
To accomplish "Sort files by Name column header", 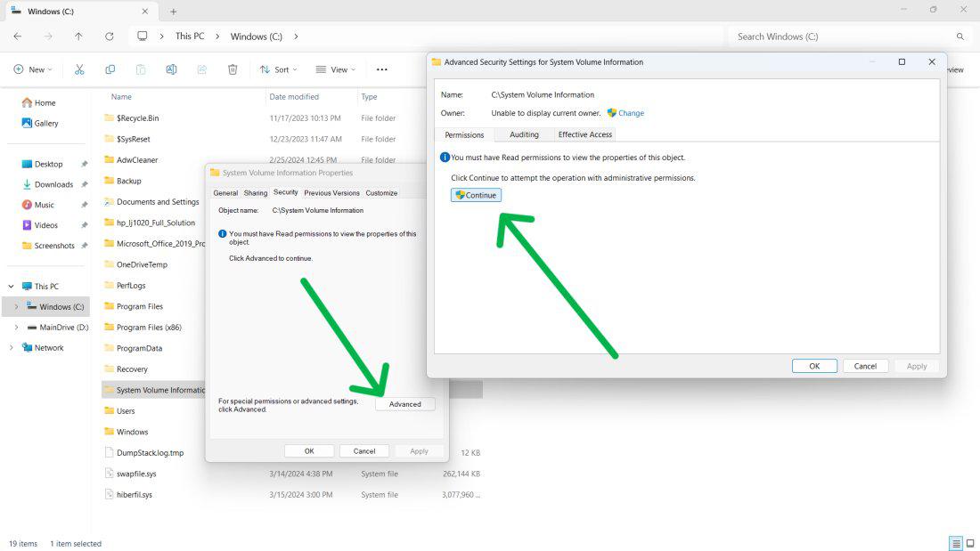I will (121, 97).
